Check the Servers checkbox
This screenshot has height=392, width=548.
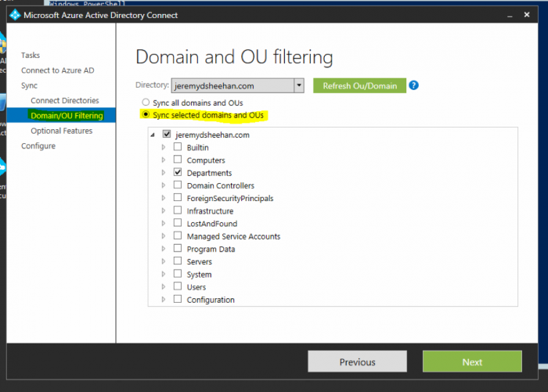(178, 261)
